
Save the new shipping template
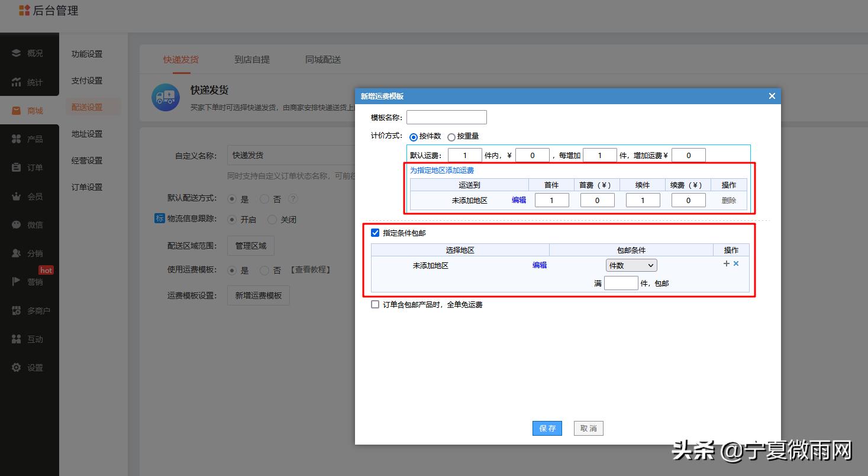point(547,428)
